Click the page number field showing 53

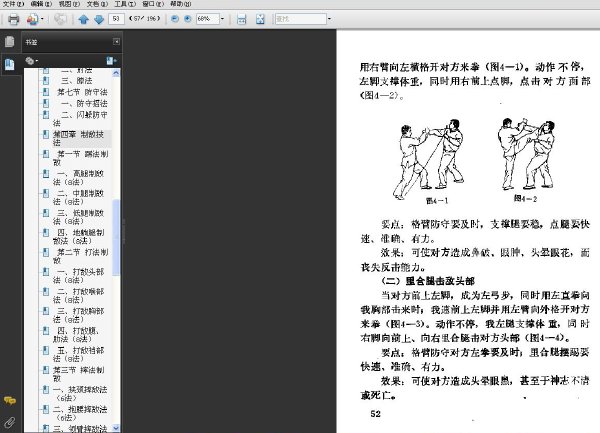(116, 19)
